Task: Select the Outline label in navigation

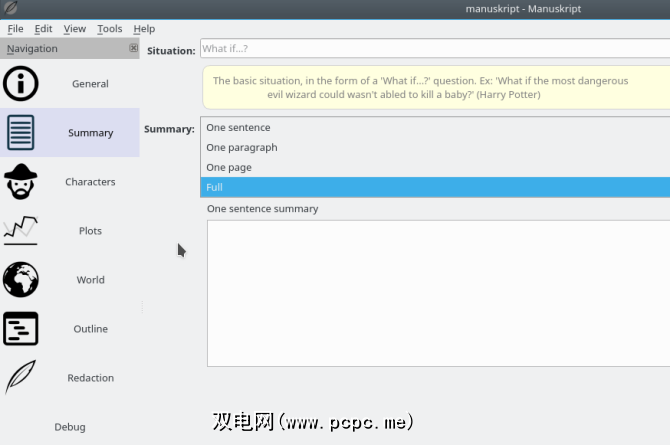Action: 90,329
